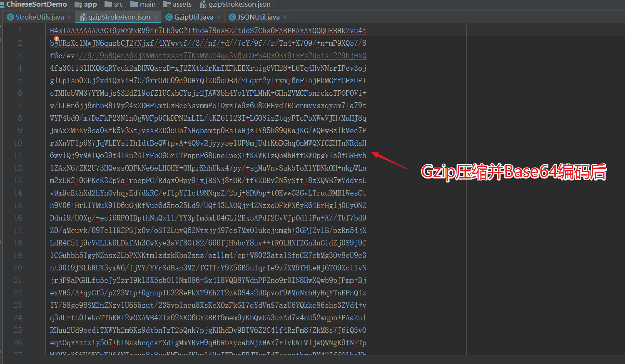
Task: Click the class icon on GzipUtil.java tab
Action: click(x=169, y=17)
